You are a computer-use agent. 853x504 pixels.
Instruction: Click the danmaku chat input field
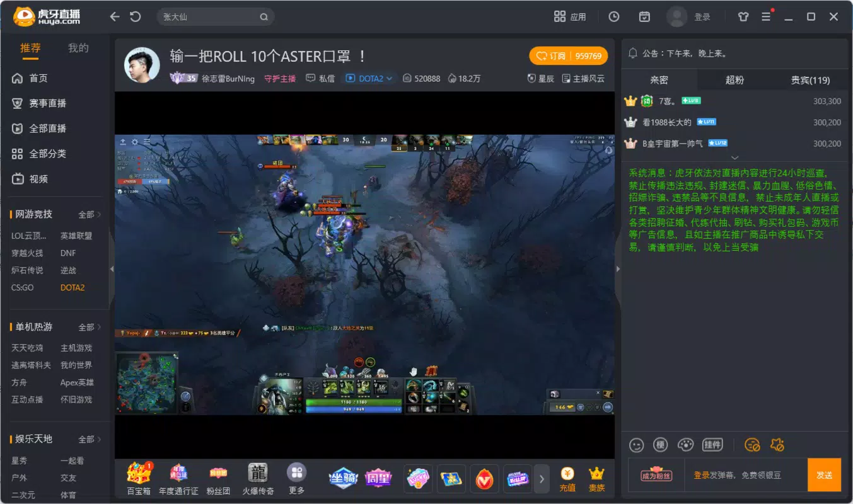tap(745, 475)
